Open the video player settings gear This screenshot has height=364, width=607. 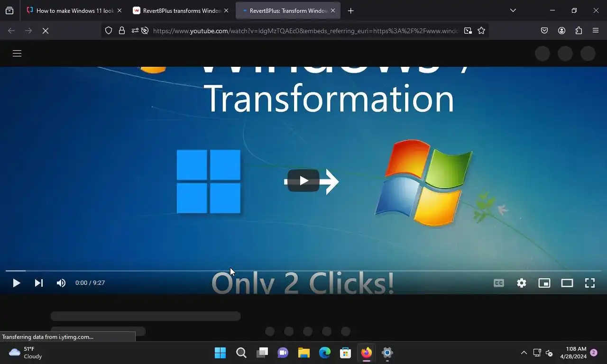tap(522, 283)
